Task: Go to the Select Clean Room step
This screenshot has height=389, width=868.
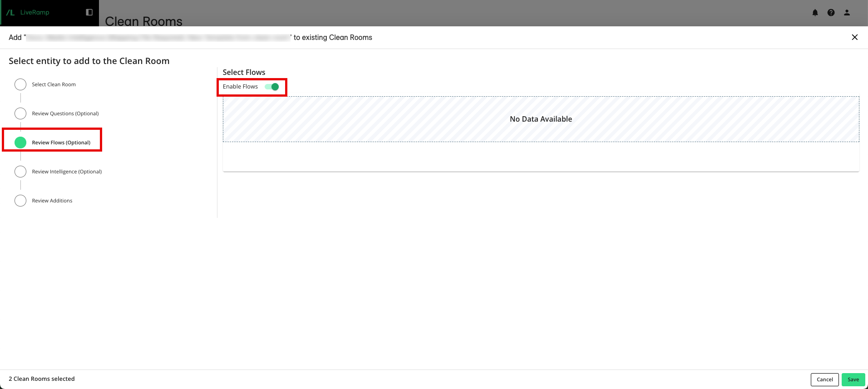Action: (x=45, y=84)
